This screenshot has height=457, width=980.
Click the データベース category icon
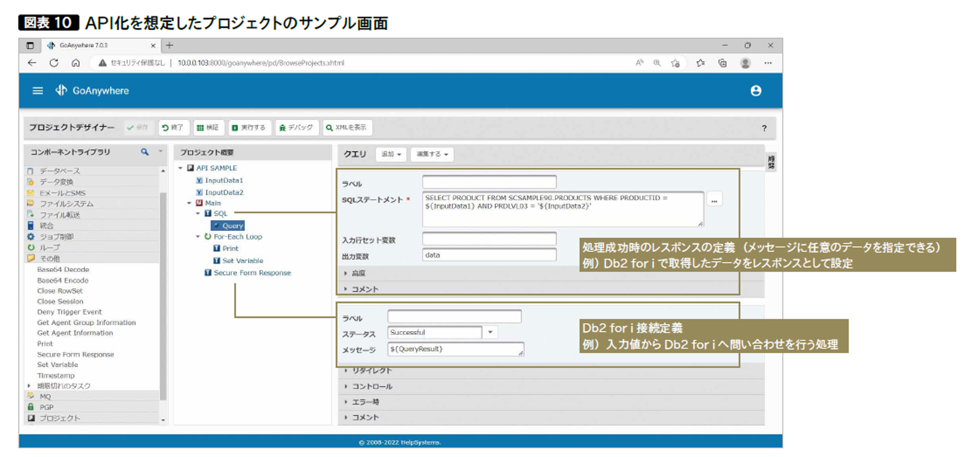(30, 171)
